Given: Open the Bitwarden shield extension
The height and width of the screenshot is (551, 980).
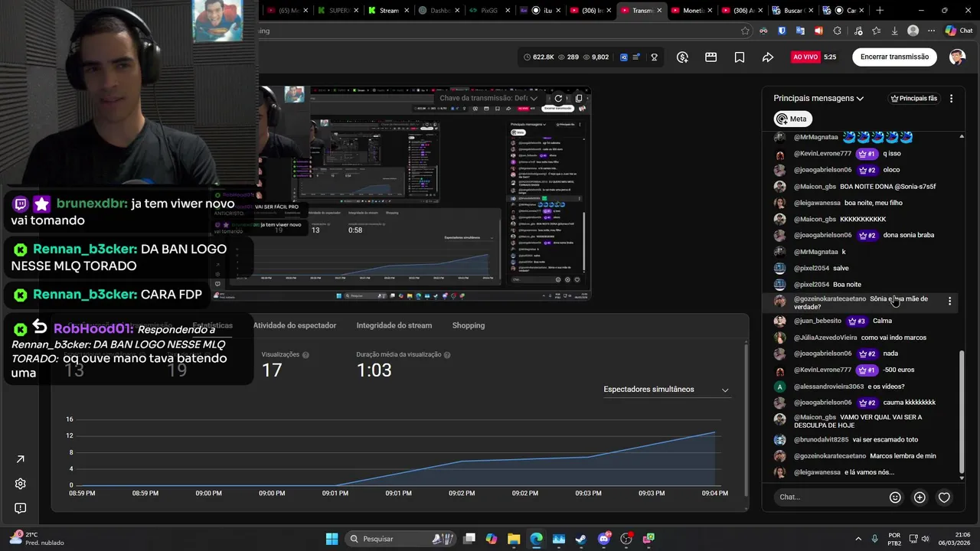Looking at the screenshot, I should (782, 31).
